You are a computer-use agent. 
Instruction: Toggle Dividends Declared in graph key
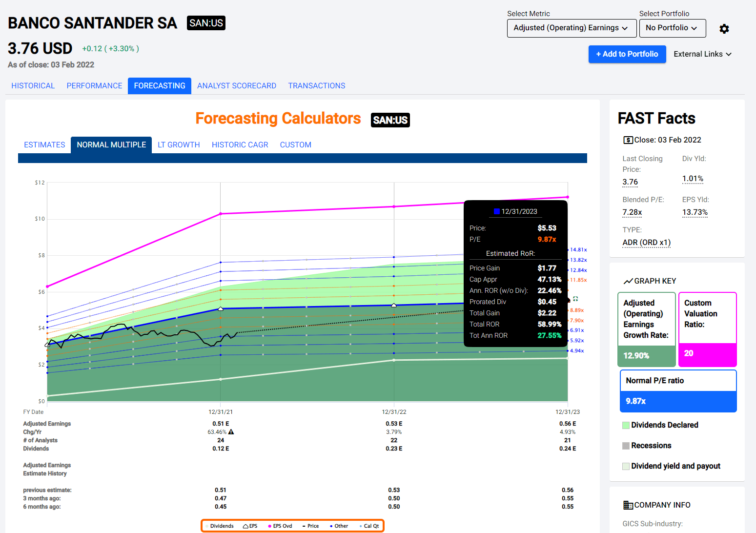[x=660, y=425]
